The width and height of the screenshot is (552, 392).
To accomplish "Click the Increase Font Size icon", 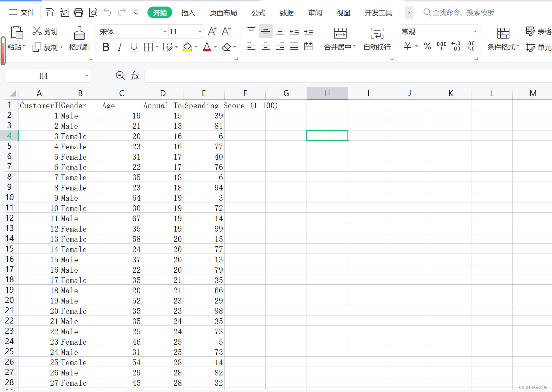I will 212,31.
